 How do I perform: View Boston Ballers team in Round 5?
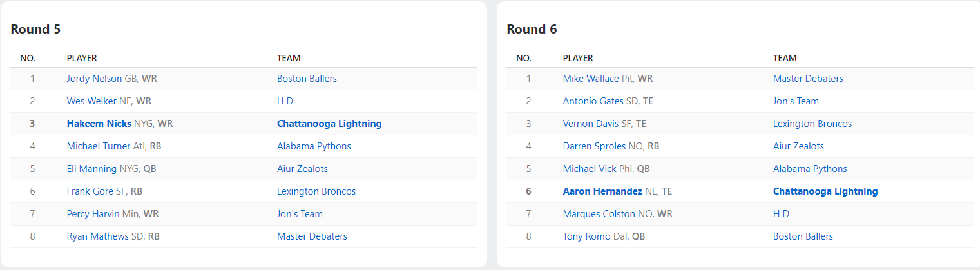pyautogui.click(x=307, y=79)
